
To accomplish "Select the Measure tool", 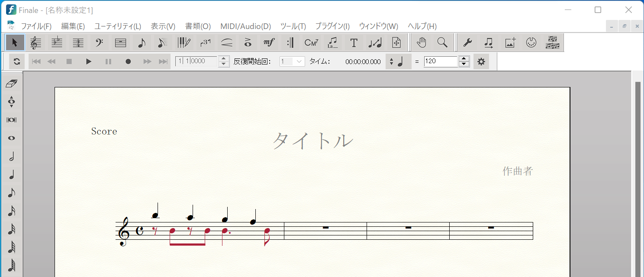I will 121,42.
